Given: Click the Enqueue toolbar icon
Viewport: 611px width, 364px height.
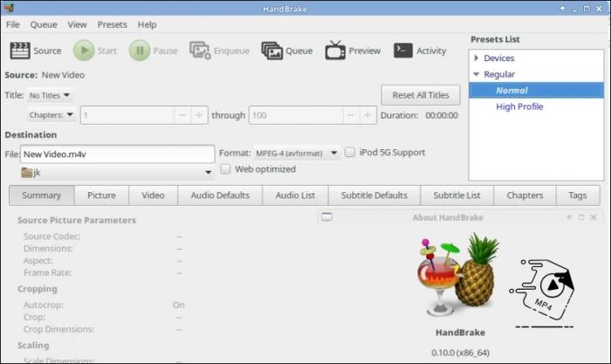Looking at the screenshot, I should 200,51.
